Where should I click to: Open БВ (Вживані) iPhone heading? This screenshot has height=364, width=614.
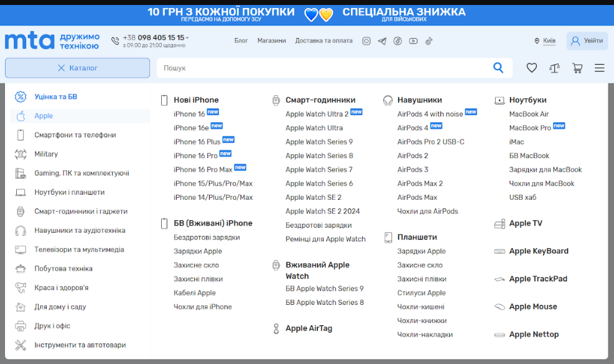[213, 223]
